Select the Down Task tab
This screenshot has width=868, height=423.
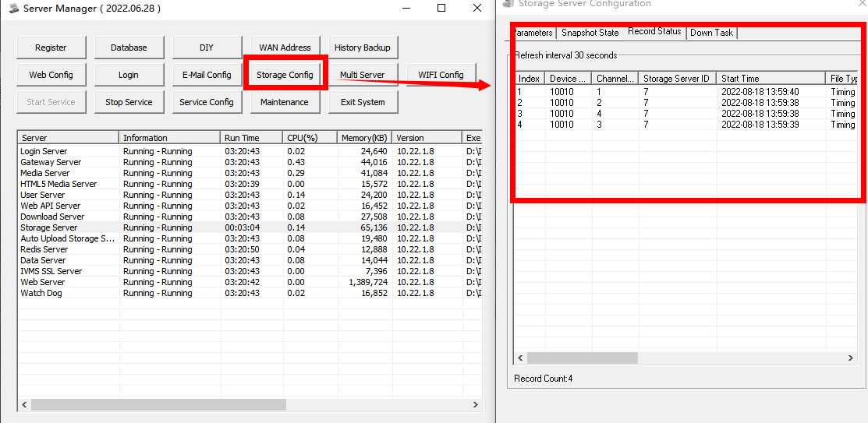pyautogui.click(x=711, y=33)
